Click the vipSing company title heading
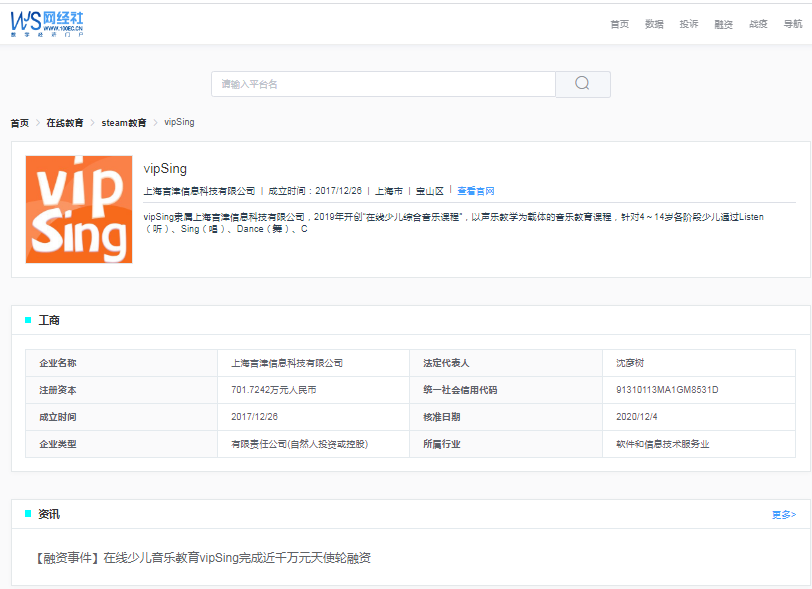The image size is (812, 589). (165, 168)
